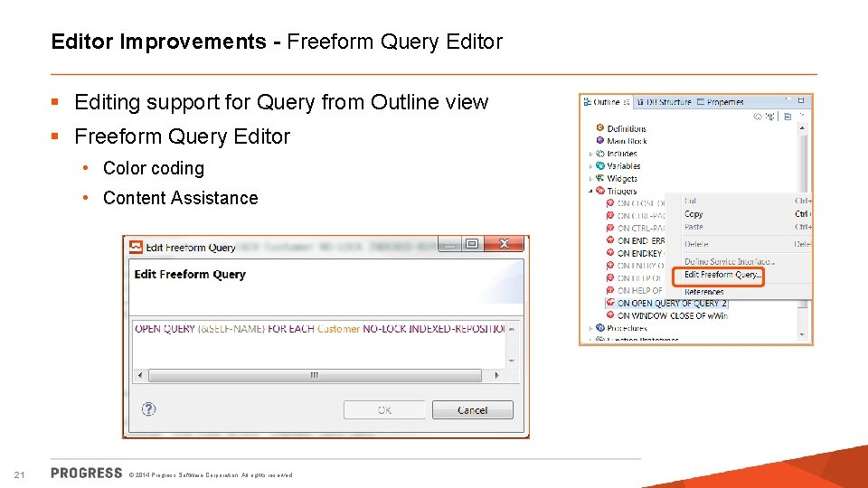
Task: Expand the Widgets tree node
Action: (x=590, y=179)
